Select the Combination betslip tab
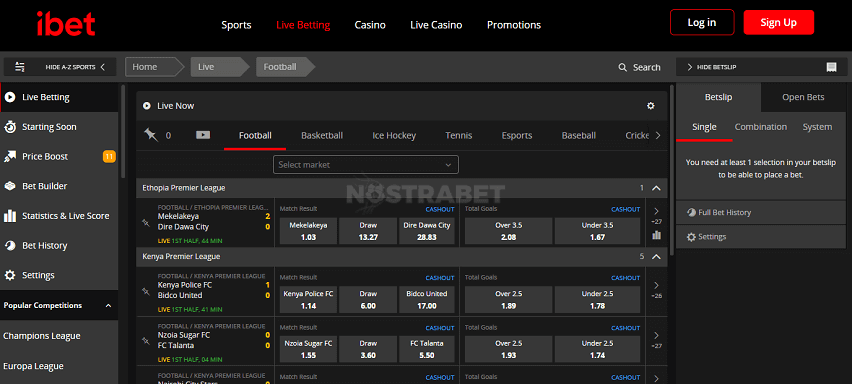The width and height of the screenshot is (852, 384). click(761, 127)
